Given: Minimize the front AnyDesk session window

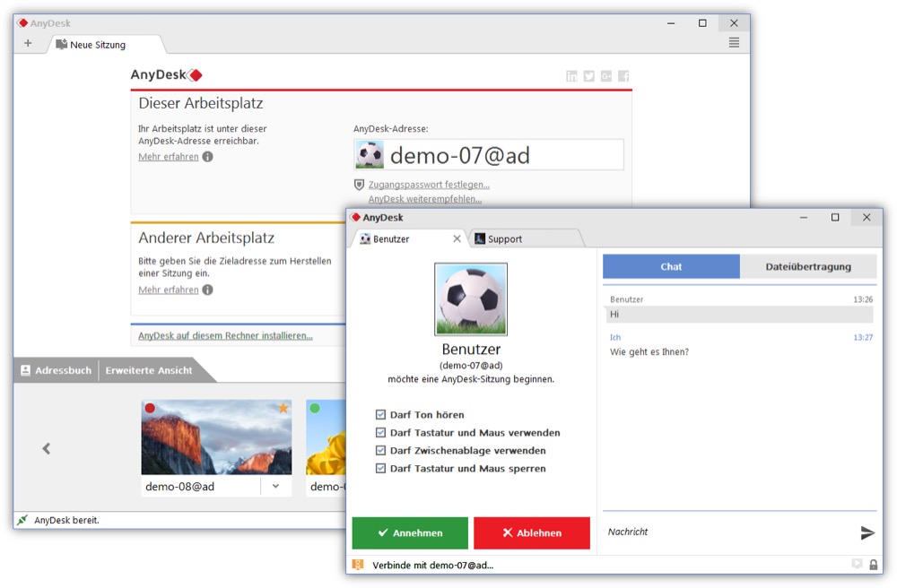Looking at the screenshot, I should (803, 217).
